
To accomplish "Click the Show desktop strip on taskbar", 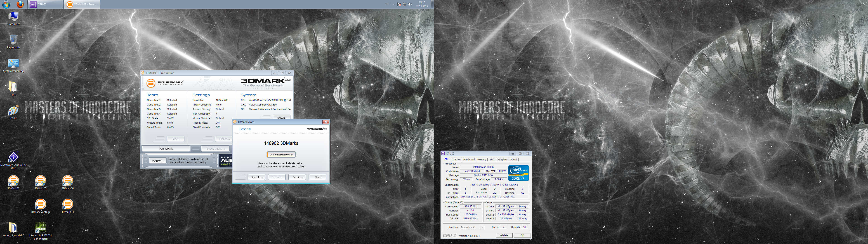I will click(x=432, y=4).
